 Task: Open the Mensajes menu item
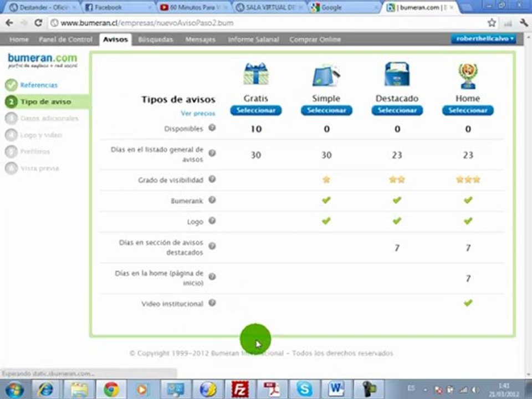tap(200, 39)
